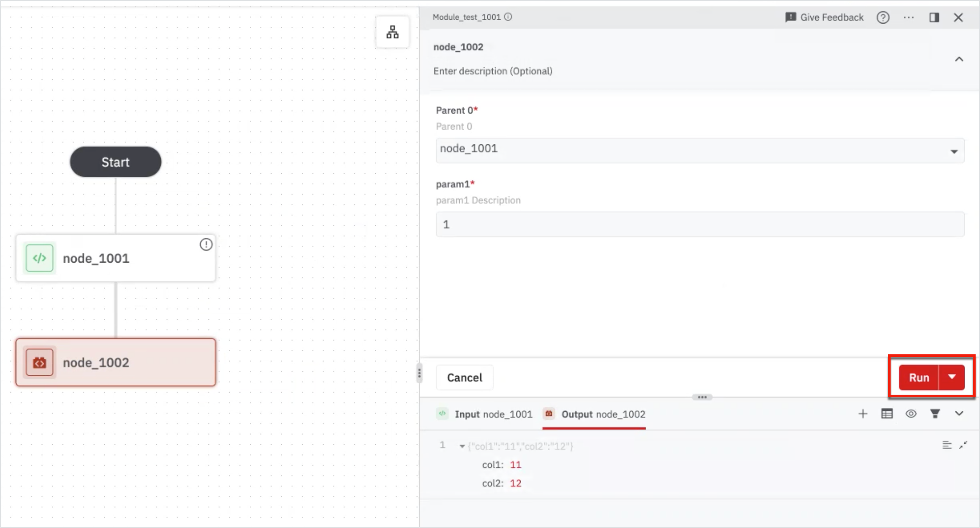Viewport: 980px width, 528px height.
Task: Click the format lines icon in output
Action: click(947, 445)
